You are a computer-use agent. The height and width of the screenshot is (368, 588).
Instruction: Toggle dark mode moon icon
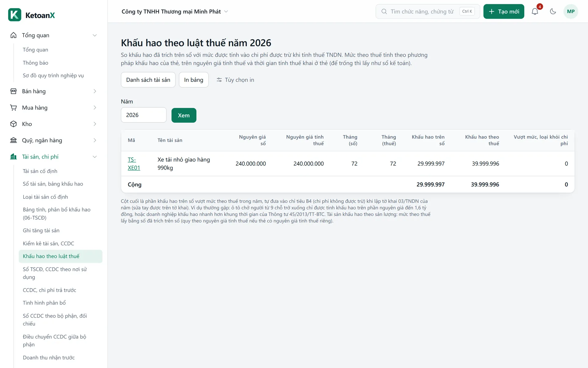point(553,11)
